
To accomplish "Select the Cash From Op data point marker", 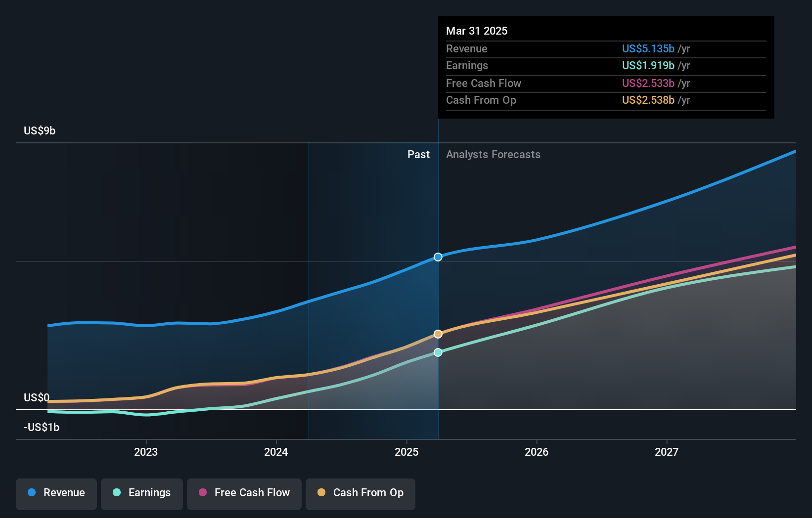I will pyautogui.click(x=438, y=334).
